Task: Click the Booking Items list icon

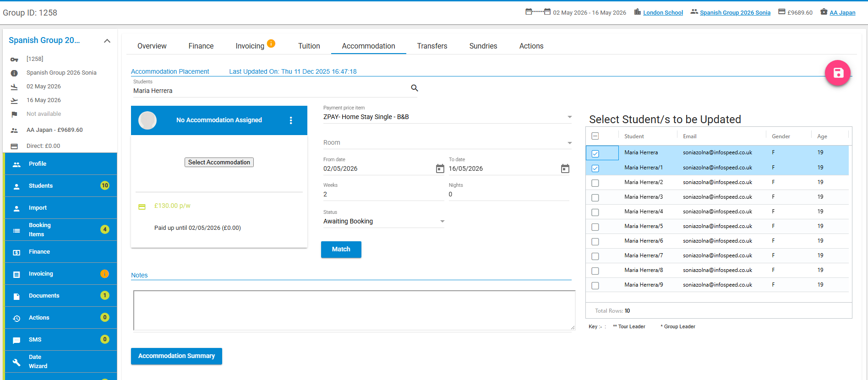Action: coord(16,230)
